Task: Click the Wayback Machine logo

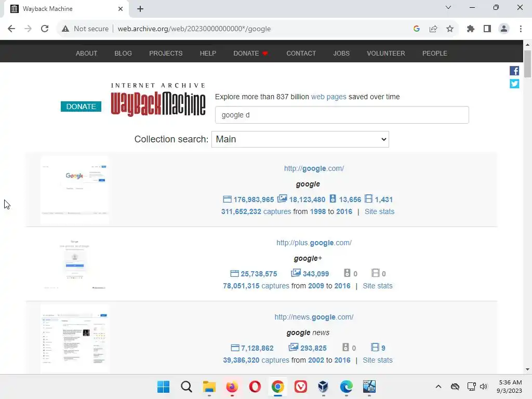Action: [x=158, y=99]
